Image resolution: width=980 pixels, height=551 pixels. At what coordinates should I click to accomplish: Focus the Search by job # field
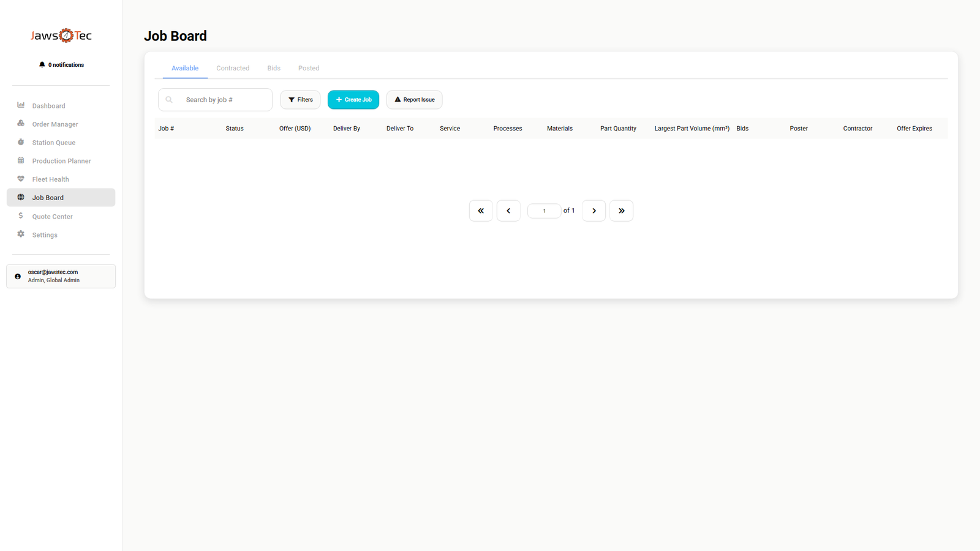point(215,100)
